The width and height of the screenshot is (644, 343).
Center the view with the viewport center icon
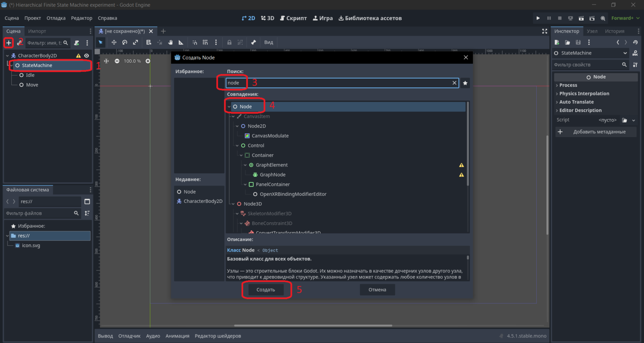point(106,61)
